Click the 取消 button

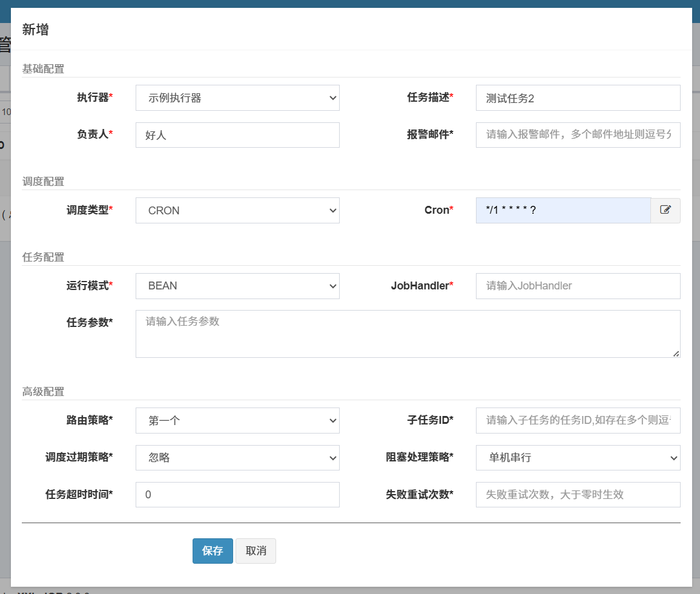tap(255, 551)
